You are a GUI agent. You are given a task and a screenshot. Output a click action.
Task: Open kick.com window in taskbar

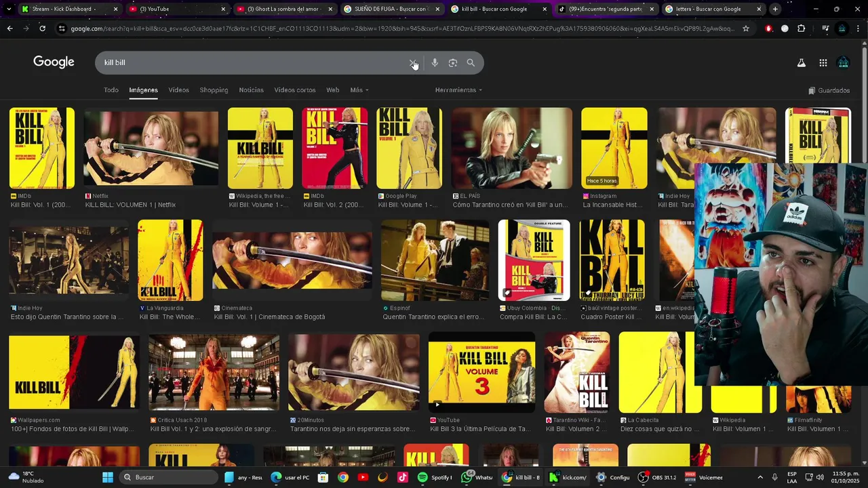tap(568, 477)
